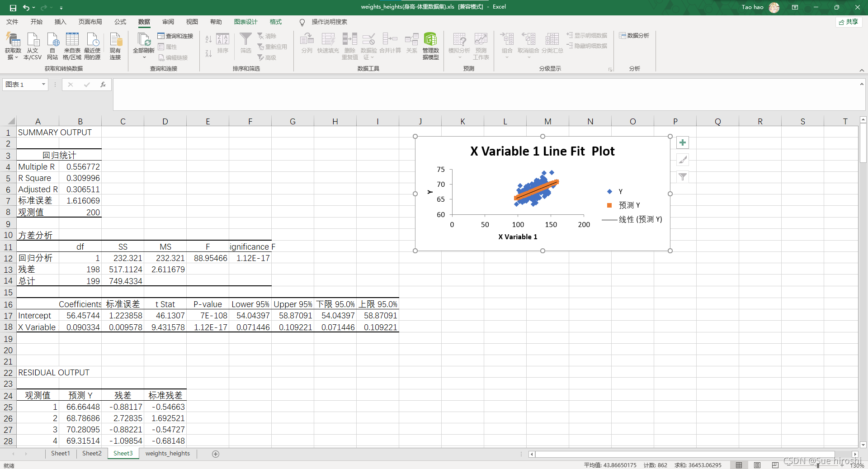Open Queries & Connections (查询和连接) pane
This screenshot has width=868, height=469.
[x=175, y=36]
